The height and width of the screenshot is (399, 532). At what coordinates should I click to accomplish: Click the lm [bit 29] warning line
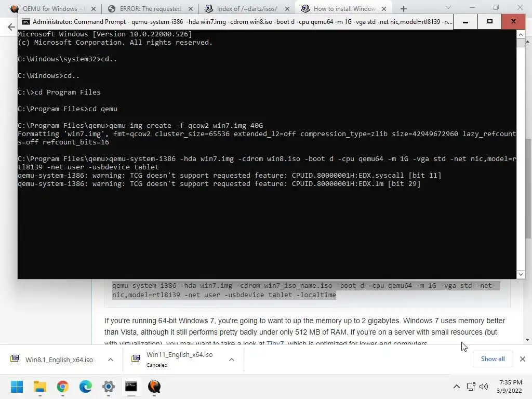(219, 184)
